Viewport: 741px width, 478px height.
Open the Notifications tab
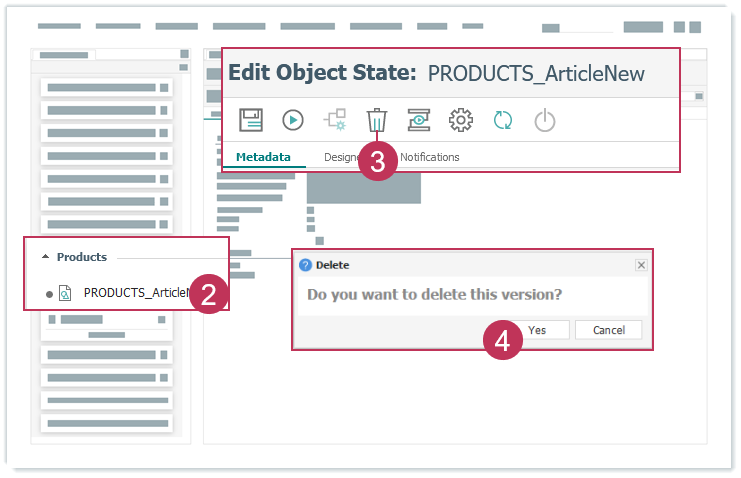431,157
